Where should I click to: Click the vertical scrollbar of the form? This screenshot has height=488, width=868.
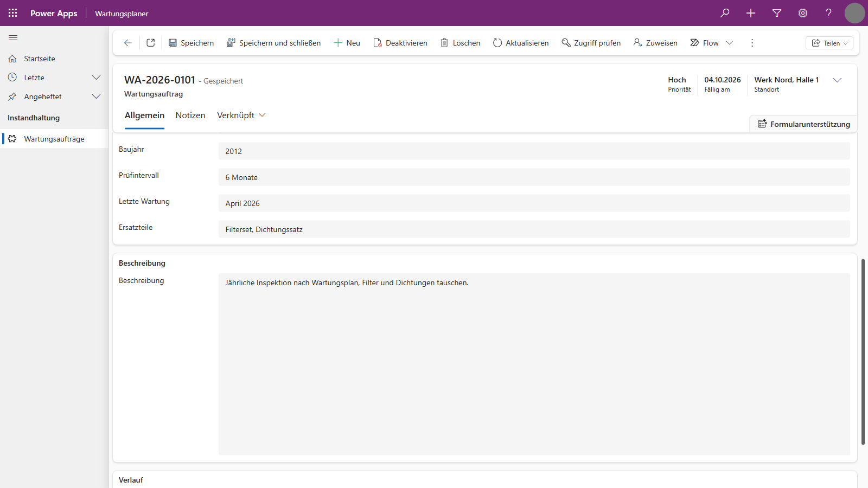(863, 352)
